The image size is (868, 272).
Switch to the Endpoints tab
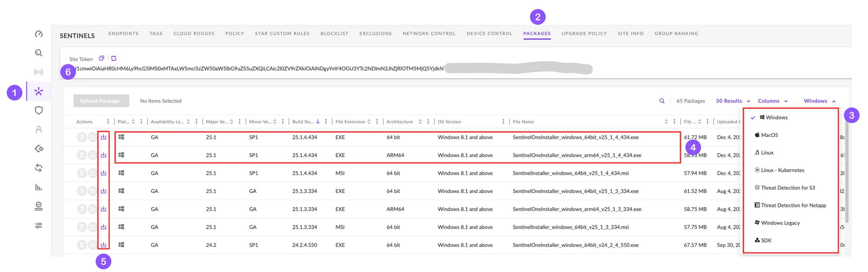click(123, 33)
